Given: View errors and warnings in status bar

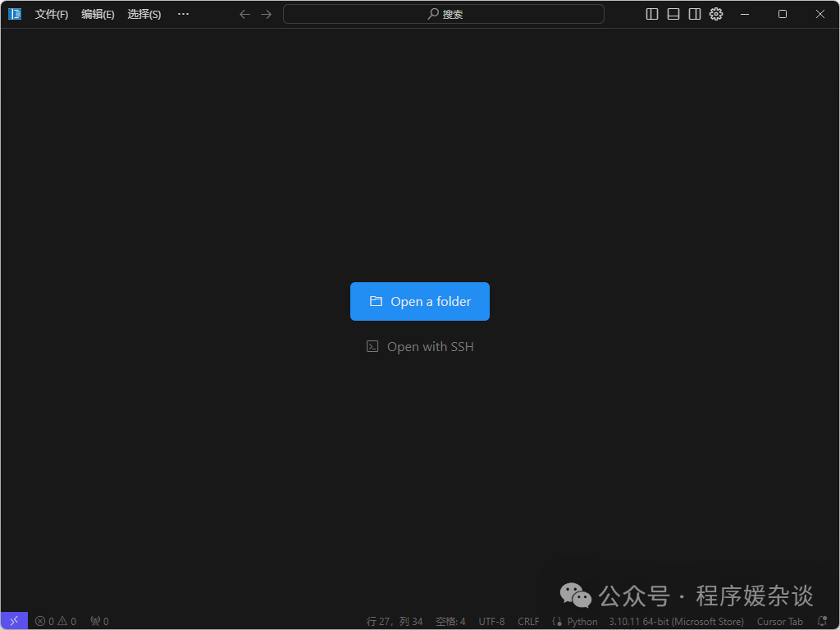Looking at the screenshot, I should coord(56,621).
